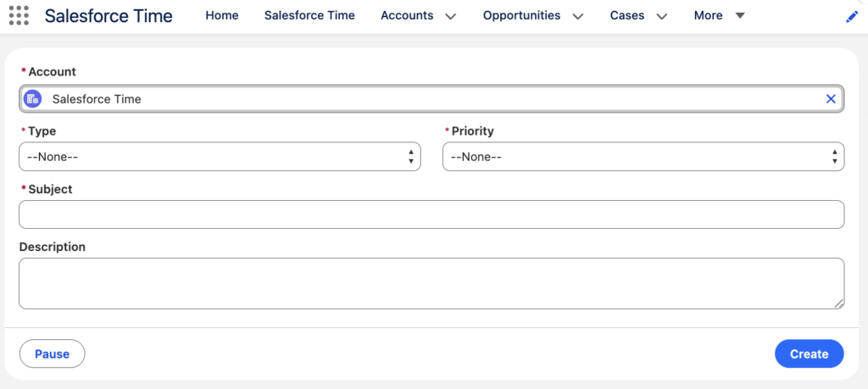The height and width of the screenshot is (389, 868).
Task: Expand the Cases menu chevron
Action: coord(661,16)
